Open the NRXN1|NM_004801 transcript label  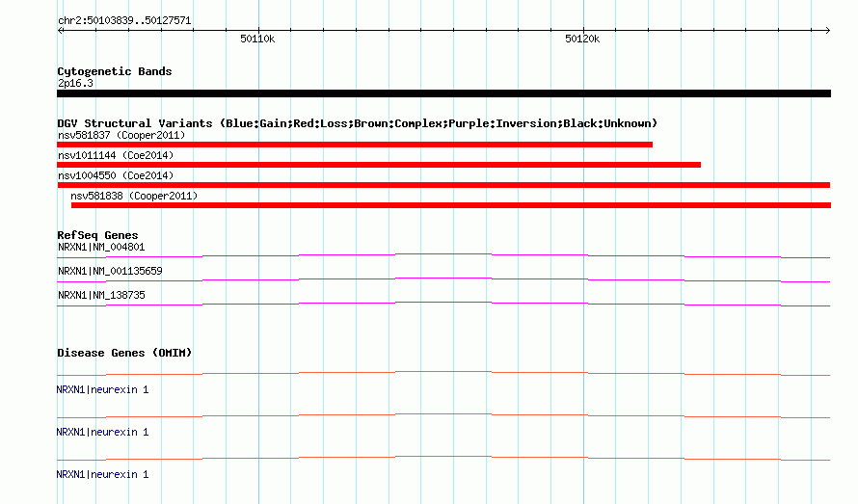101,248
